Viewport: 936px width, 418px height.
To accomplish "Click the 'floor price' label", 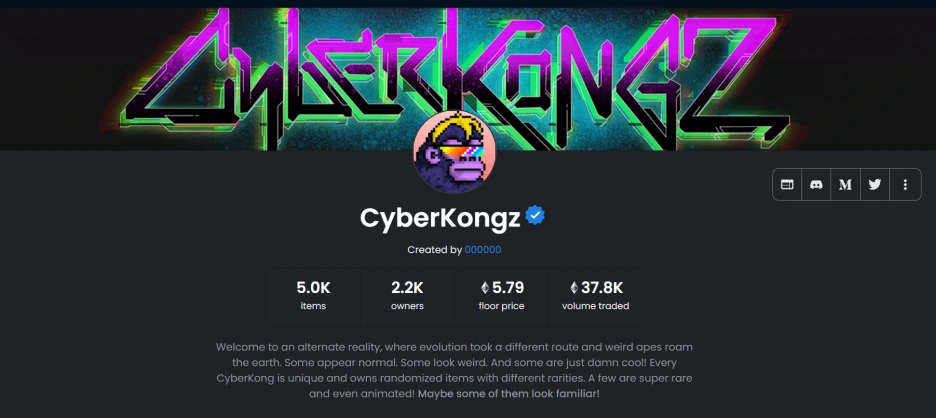I will tap(501, 306).
